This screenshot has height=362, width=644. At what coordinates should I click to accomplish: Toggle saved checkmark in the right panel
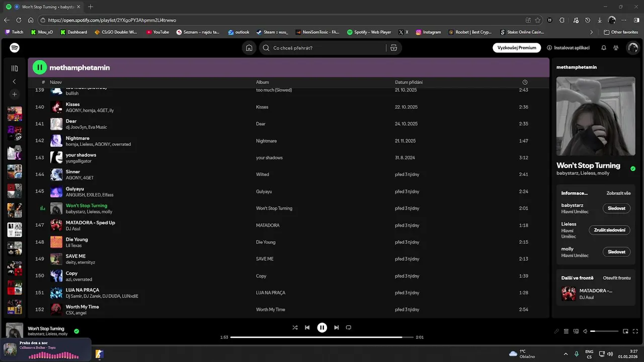(633, 169)
